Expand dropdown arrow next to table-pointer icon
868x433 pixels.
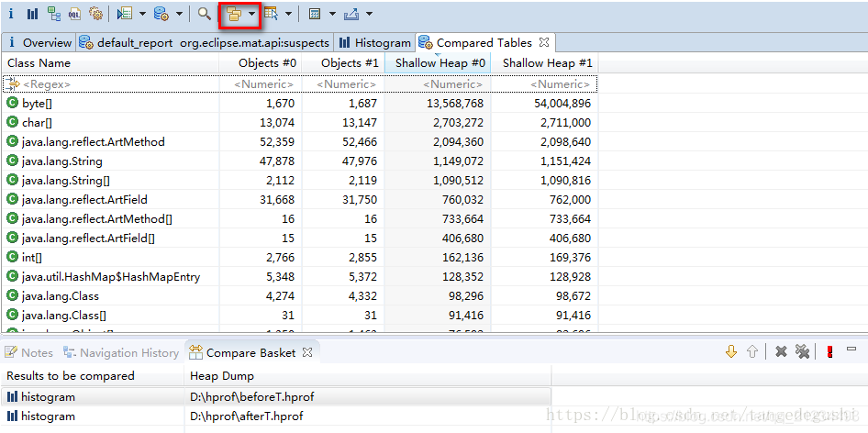click(288, 15)
